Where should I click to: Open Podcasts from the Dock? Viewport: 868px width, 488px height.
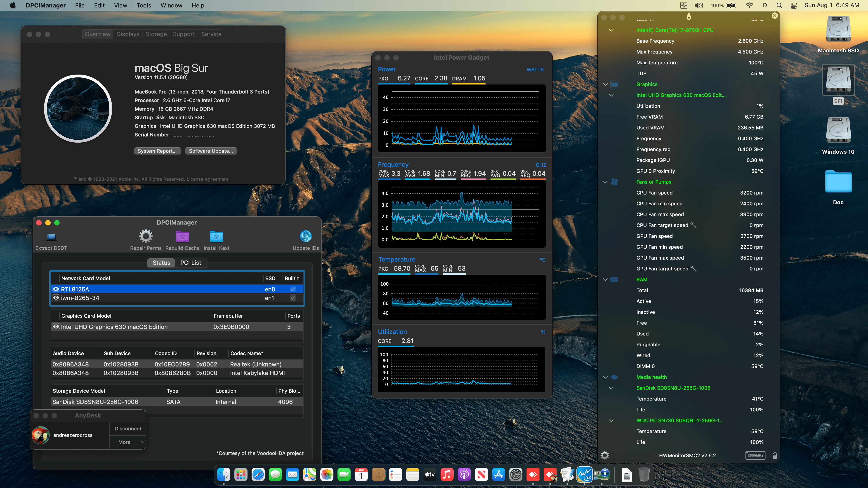coord(464,474)
